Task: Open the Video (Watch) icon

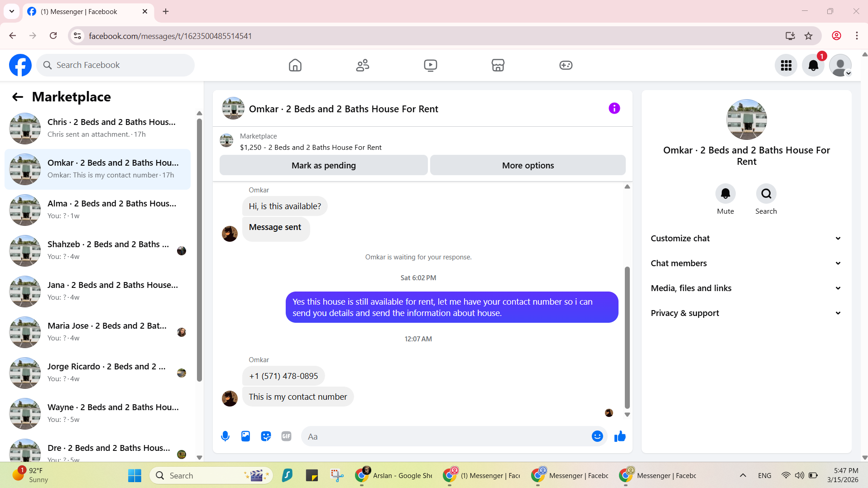Action: click(430, 65)
